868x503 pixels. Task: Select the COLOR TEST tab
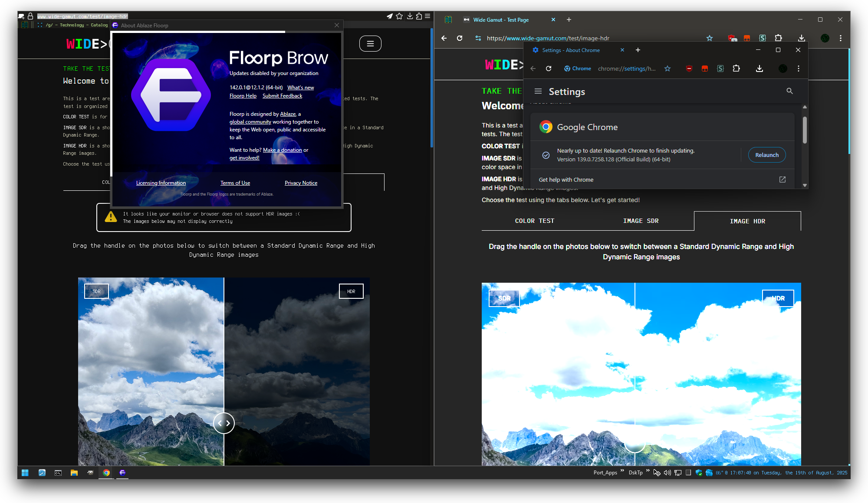point(534,221)
